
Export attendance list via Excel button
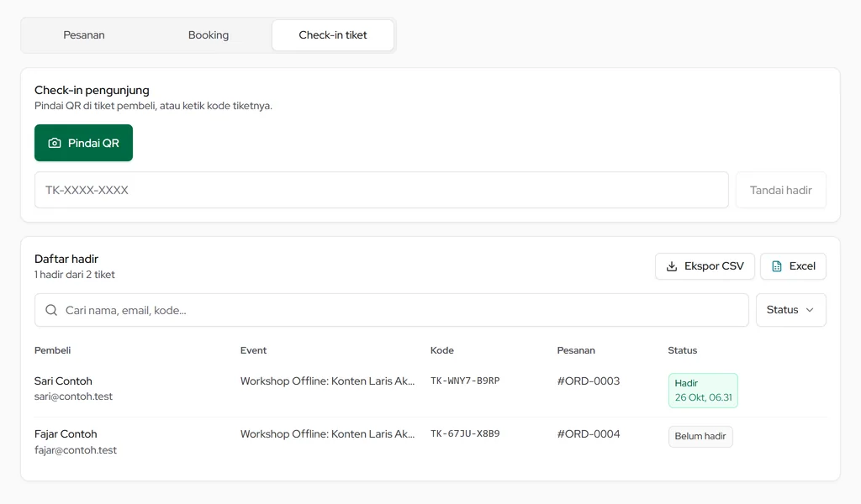pos(793,266)
